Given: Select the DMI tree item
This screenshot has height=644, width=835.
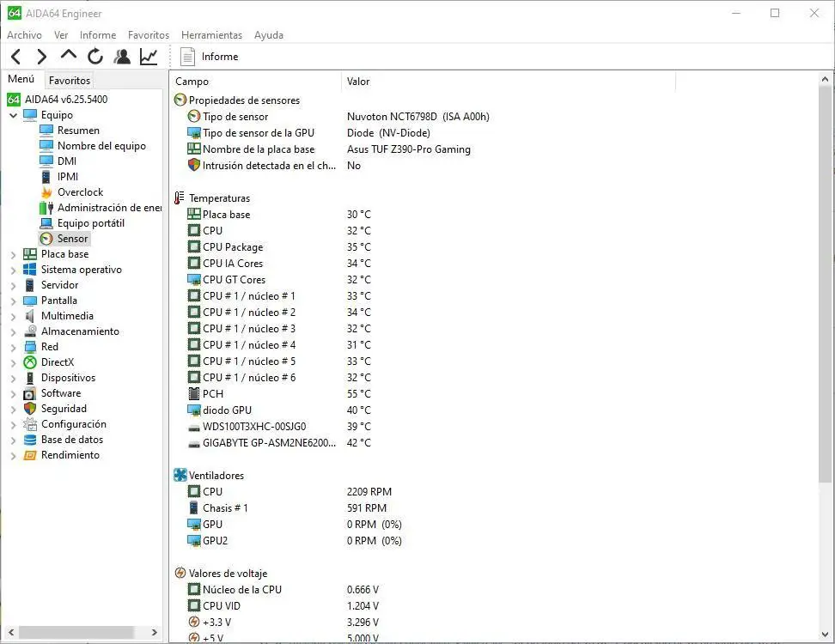Looking at the screenshot, I should point(66,161).
